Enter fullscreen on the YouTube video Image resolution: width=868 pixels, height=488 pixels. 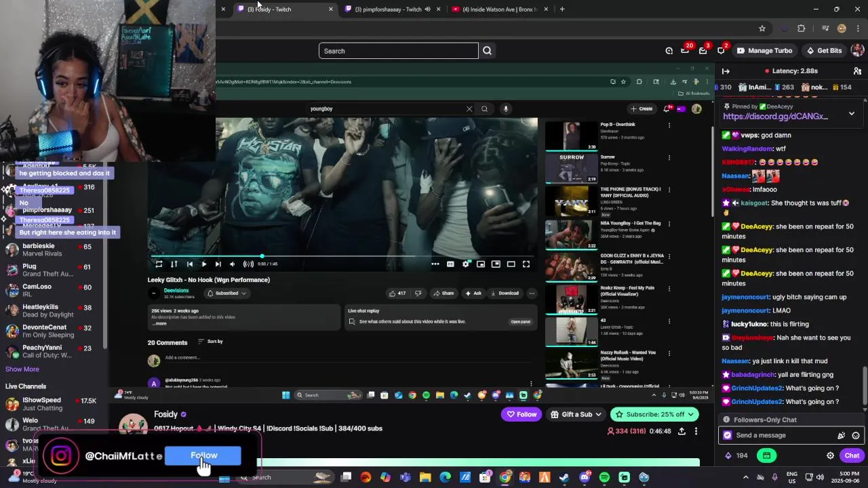[526, 264]
